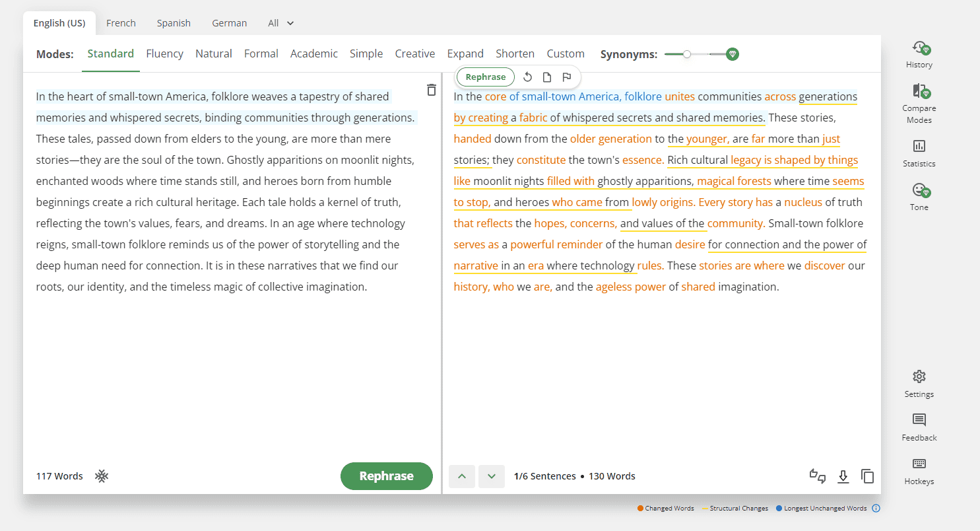
Task: Download the paraphrased output
Action: pos(843,476)
